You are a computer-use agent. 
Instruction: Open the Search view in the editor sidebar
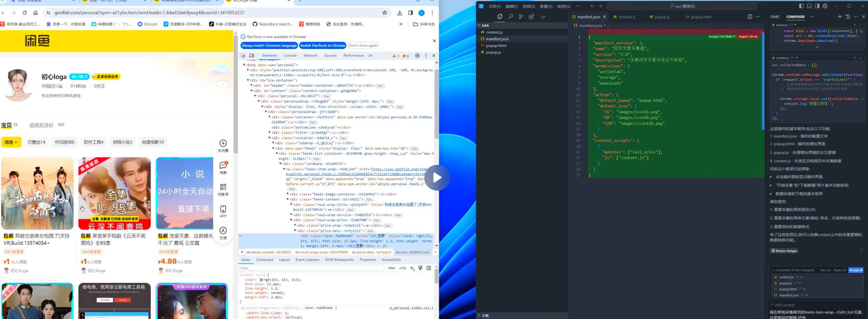(510, 16)
